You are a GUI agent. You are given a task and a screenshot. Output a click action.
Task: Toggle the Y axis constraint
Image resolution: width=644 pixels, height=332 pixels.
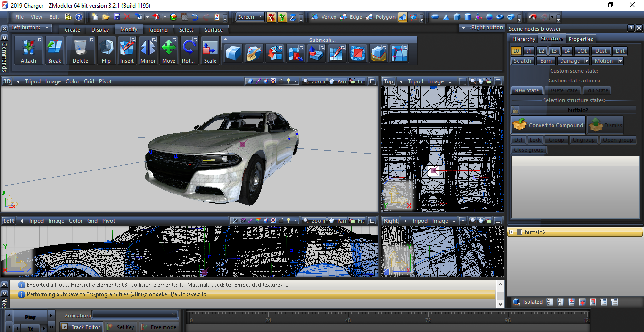[282, 17]
